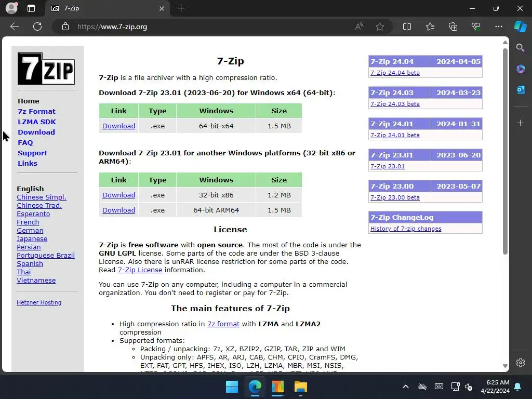Customize sidebar with plus icon
Viewport: 532px width, 399px height.
(521, 123)
